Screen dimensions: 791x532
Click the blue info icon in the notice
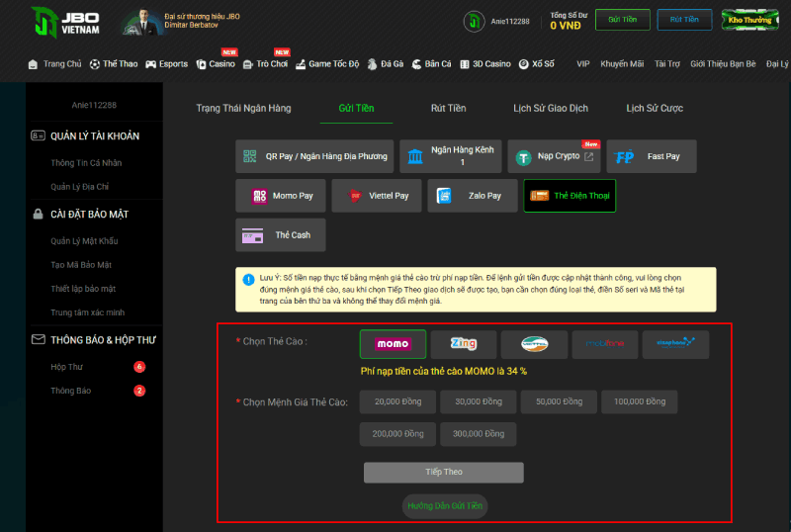coord(248,279)
